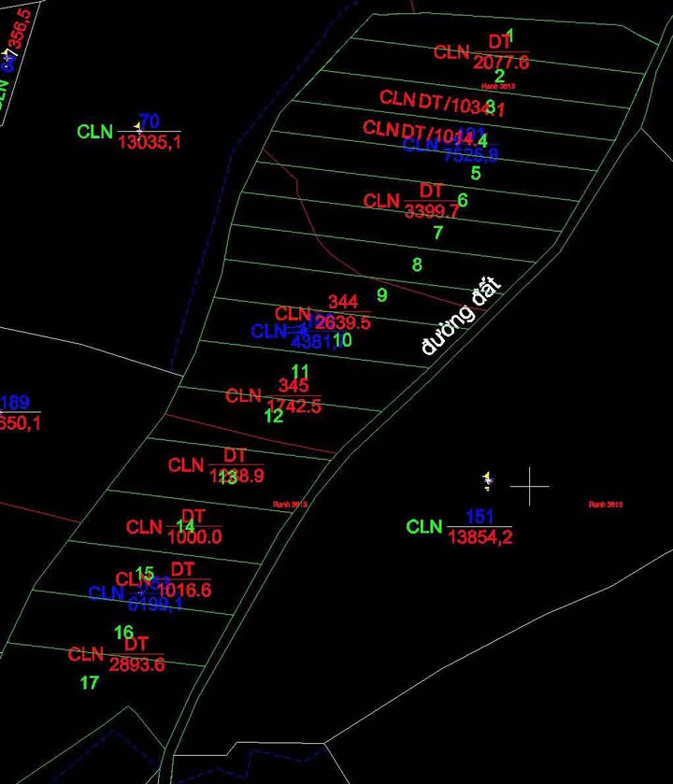Click the red area value 1016.6
Image resolution: width=673 pixels, height=784 pixels.
(184, 591)
